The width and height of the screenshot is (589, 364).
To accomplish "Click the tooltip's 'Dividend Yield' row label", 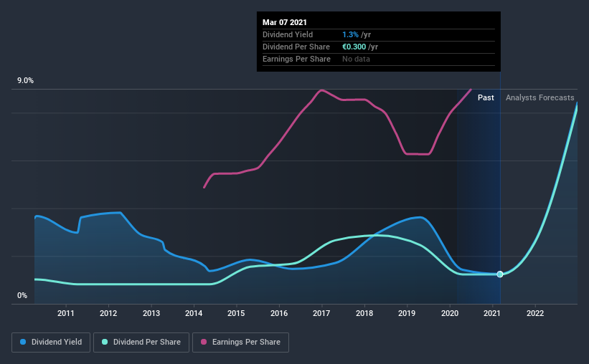I will 288,34.
